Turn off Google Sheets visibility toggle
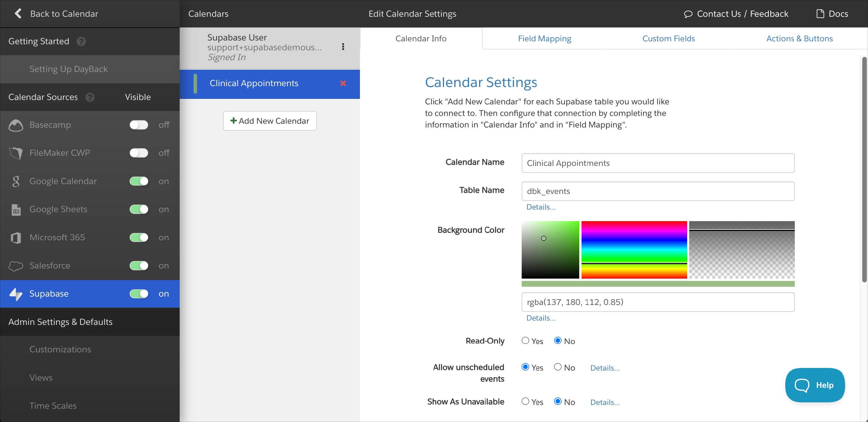 click(x=139, y=209)
